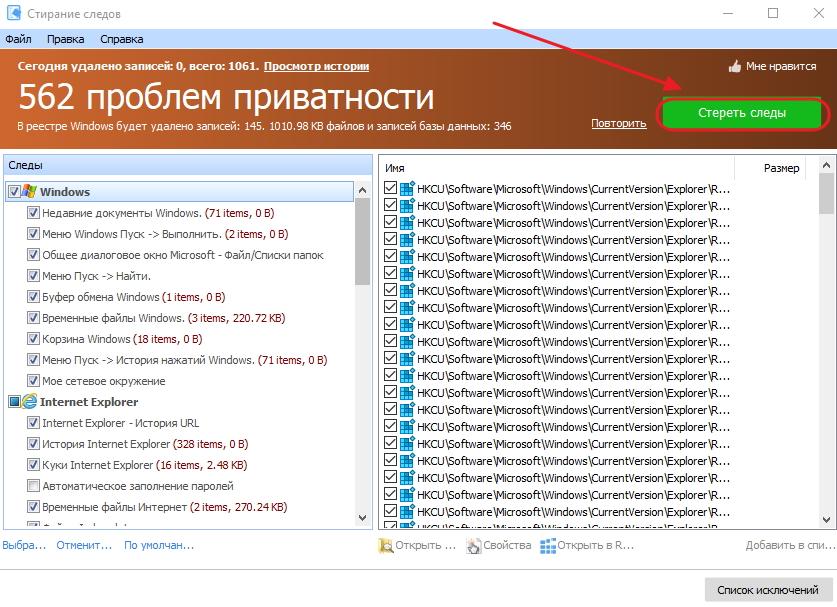Open the Файл menu
Image resolution: width=837 pixels, height=607 pixels.
pos(18,39)
